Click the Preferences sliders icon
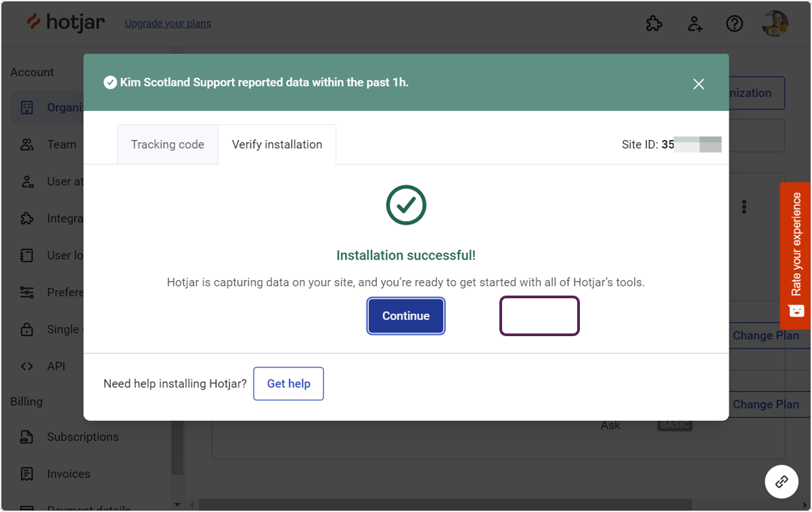This screenshot has height=512, width=812. (x=27, y=292)
